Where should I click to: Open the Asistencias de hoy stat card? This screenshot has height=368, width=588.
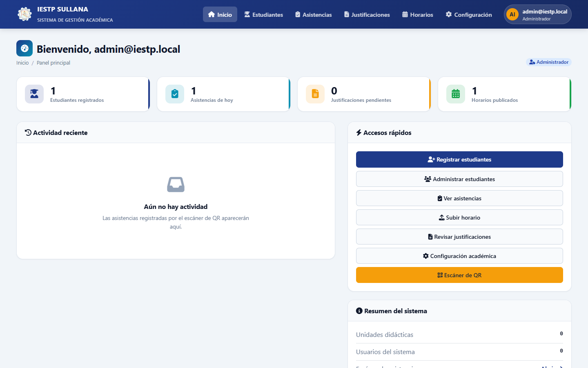(224, 94)
